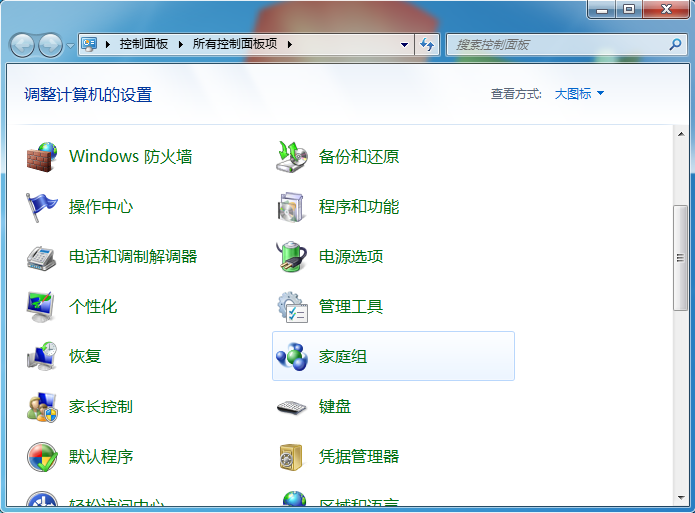Screen dimensions: 695x513
Task: Click the 控制面板 breadcrumb segment
Action: pyautogui.click(x=144, y=44)
